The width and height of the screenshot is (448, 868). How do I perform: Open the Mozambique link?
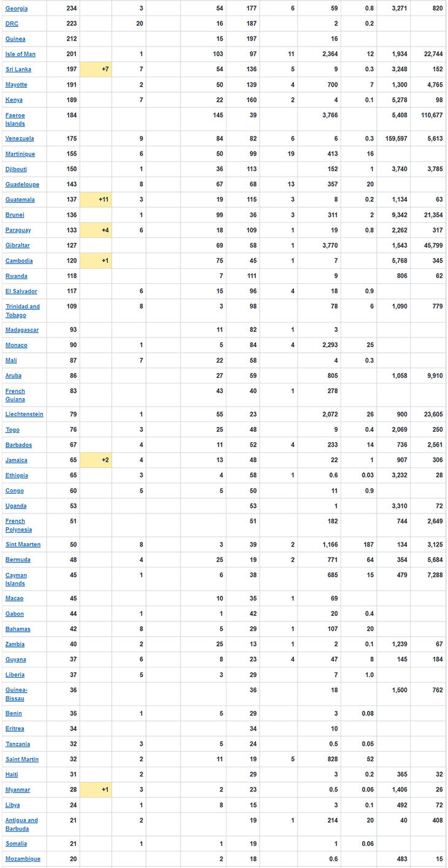23,859
